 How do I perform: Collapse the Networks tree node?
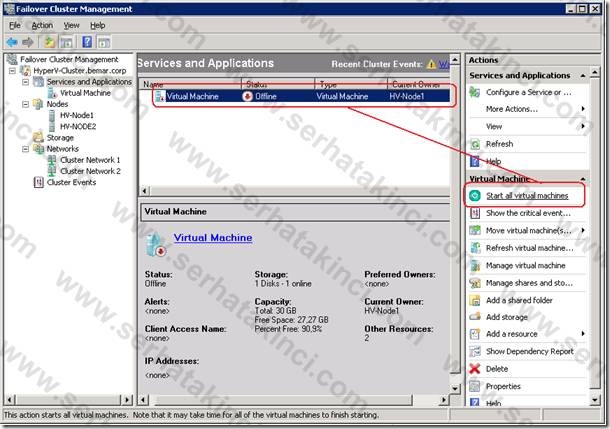[x=25, y=149]
